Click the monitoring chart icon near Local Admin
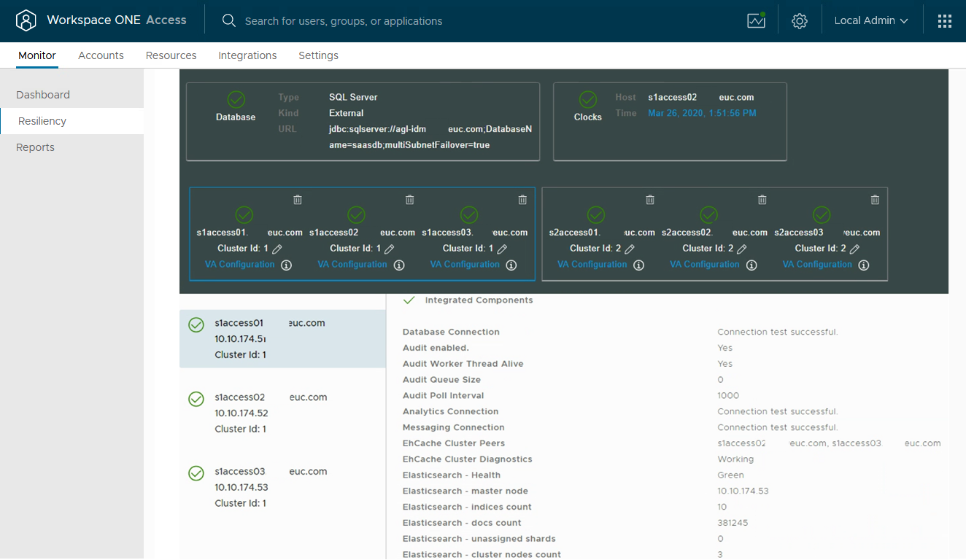This screenshot has height=560, width=966. pyautogui.click(x=756, y=20)
